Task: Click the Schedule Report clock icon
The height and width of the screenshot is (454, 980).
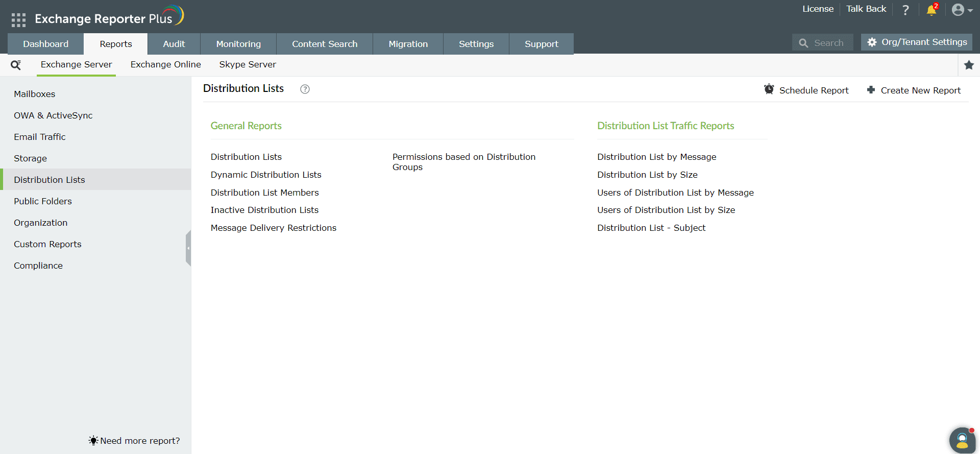Action: tap(769, 89)
